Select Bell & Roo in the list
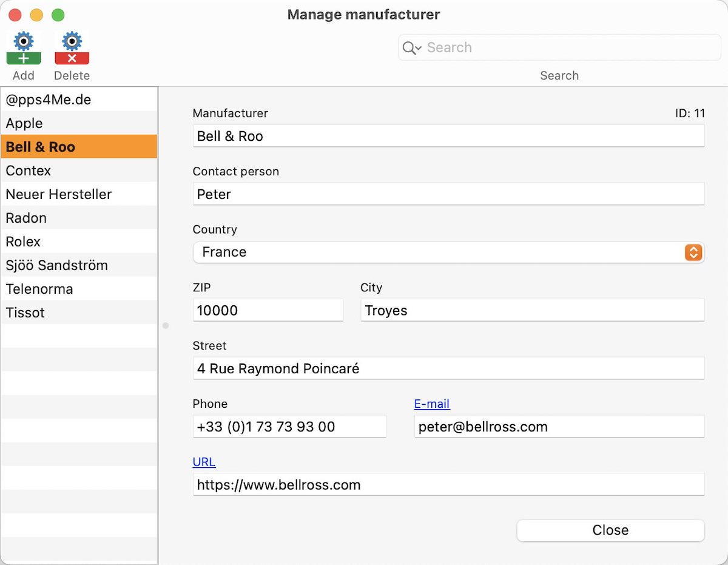The width and height of the screenshot is (728, 565). [x=79, y=147]
